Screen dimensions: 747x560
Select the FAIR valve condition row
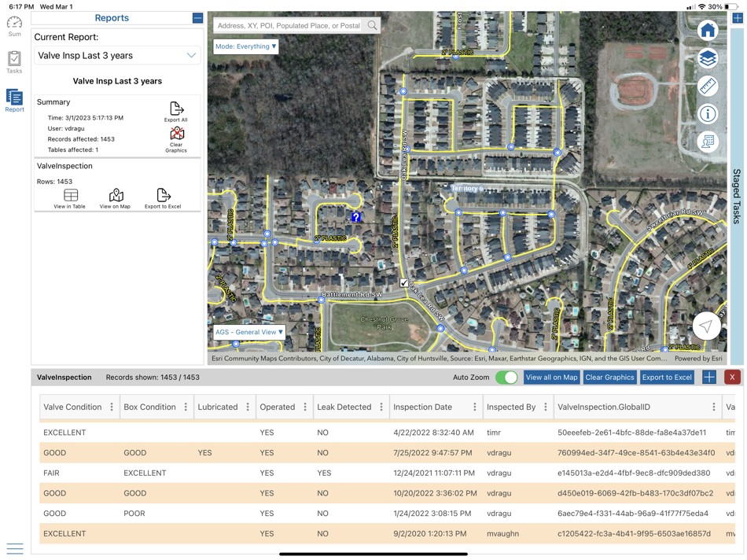388,473
